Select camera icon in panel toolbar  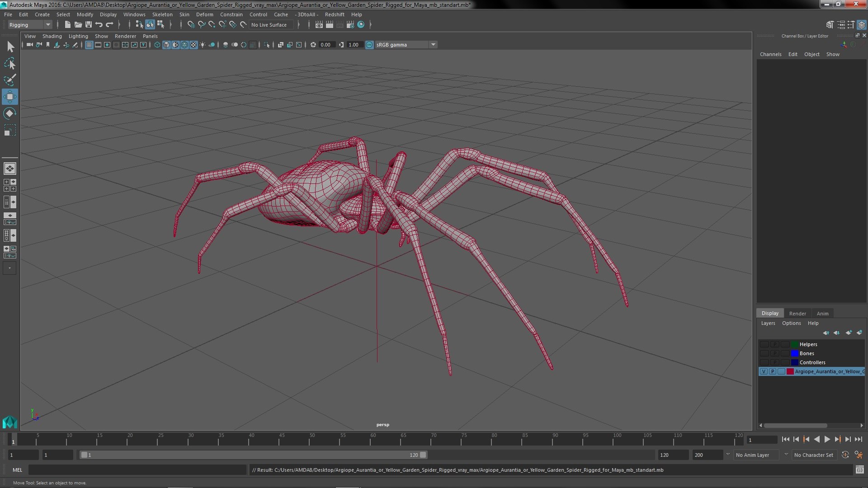[x=29, y=45]
